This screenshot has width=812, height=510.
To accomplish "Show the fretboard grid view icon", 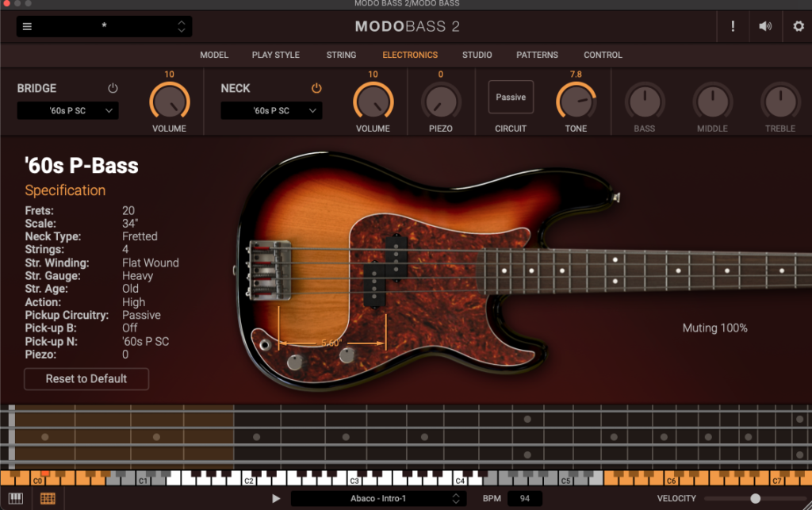I will click(48, 498).
